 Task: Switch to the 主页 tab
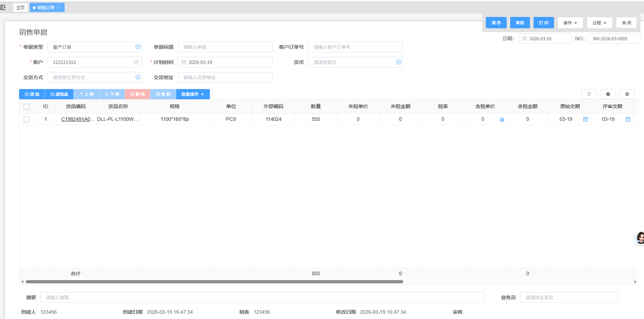click(20, 7)
